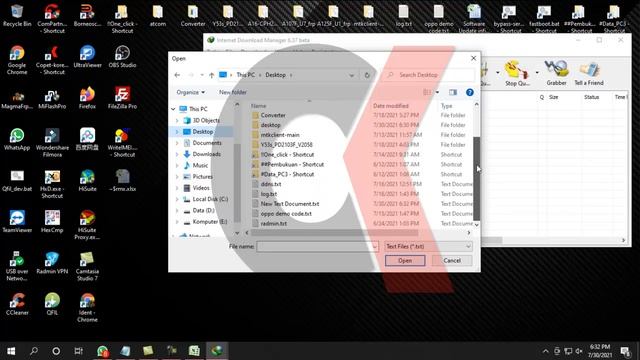
Task: Refresh the Desktop folder listing
Action: point(367,75)
